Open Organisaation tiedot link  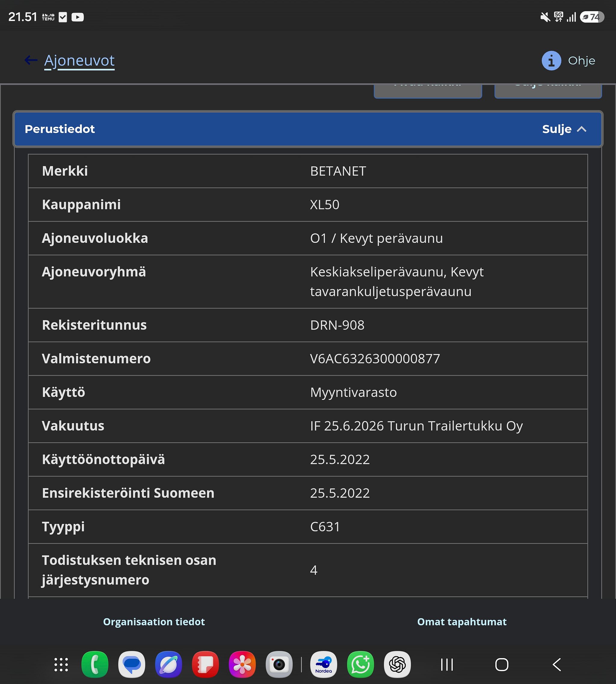(x=154, y=622)
